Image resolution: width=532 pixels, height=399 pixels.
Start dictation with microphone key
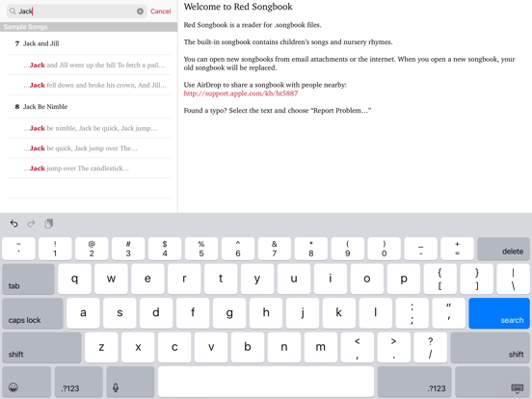[130, 382]
